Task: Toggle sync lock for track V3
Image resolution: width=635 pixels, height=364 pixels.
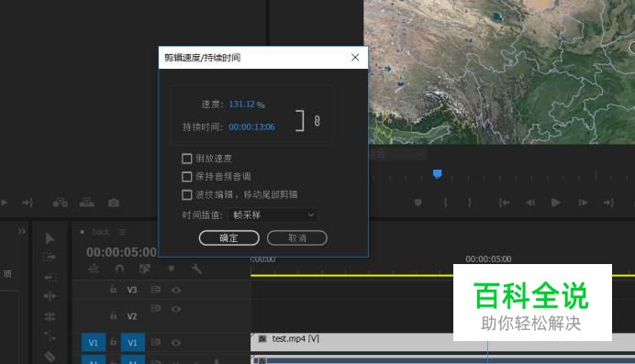Action: [155, 290]
